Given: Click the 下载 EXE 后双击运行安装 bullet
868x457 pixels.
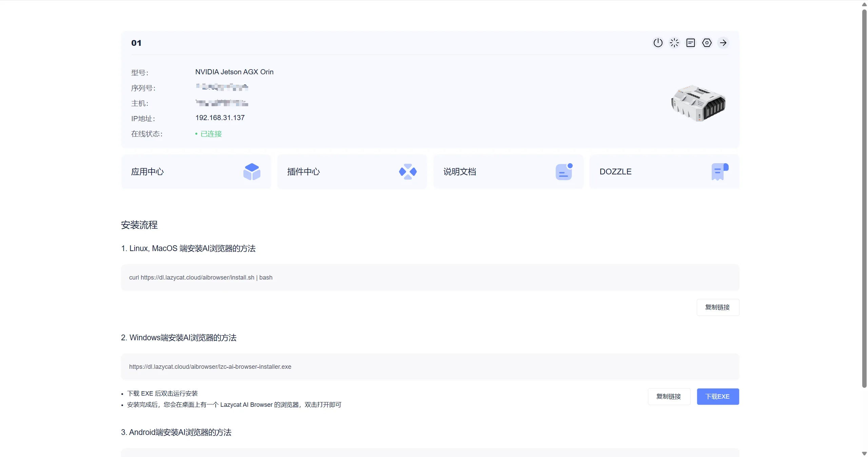Looking at the screenshot, I should (x=162, y=394).
